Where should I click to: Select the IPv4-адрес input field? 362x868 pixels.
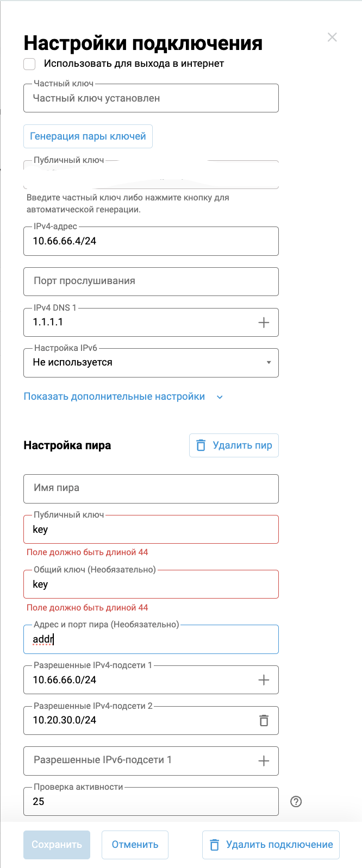point(151,241)
